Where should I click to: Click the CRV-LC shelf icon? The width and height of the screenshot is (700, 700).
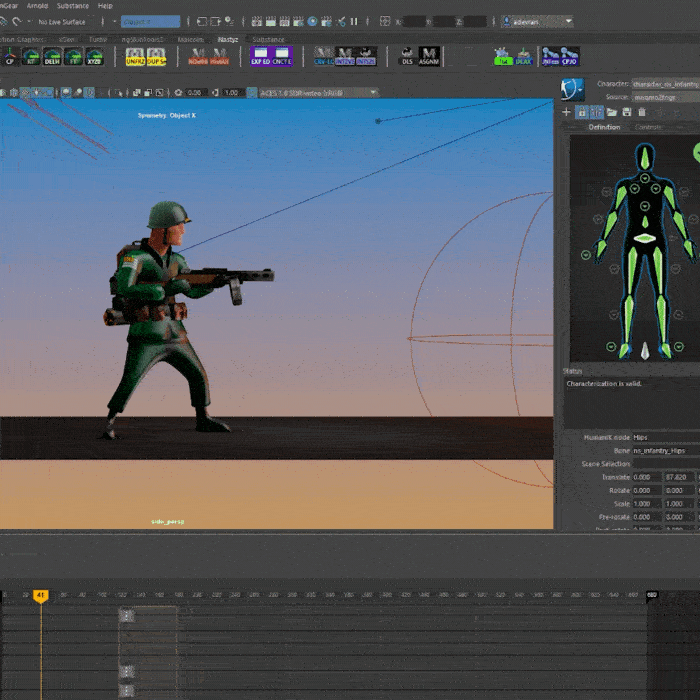[324, 57]
